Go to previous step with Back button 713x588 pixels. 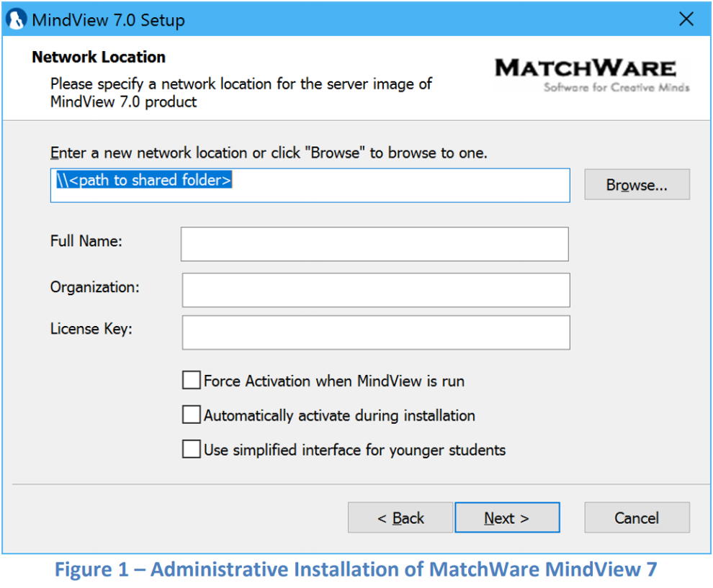[400, 517]
